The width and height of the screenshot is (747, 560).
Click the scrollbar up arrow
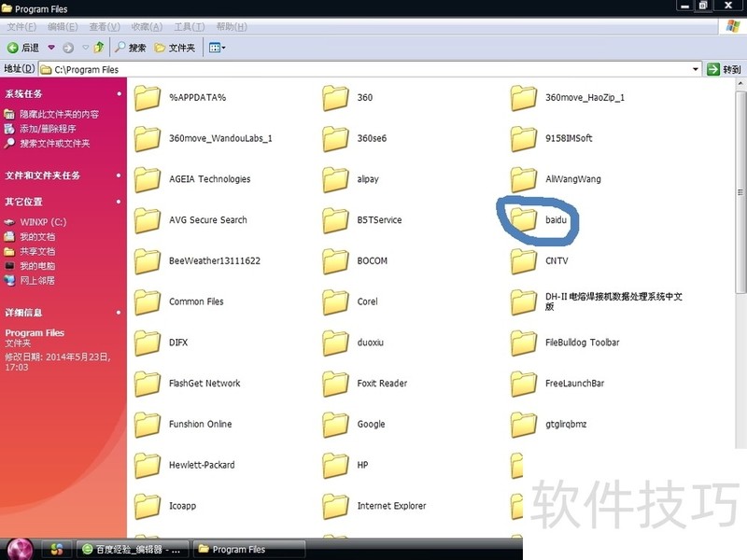tap(740, 84)
